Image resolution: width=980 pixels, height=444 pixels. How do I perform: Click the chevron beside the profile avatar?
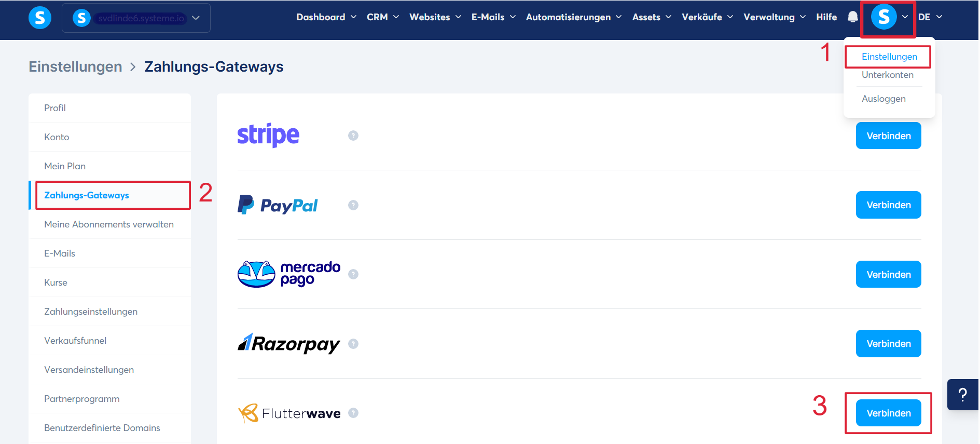click(905, 17)
